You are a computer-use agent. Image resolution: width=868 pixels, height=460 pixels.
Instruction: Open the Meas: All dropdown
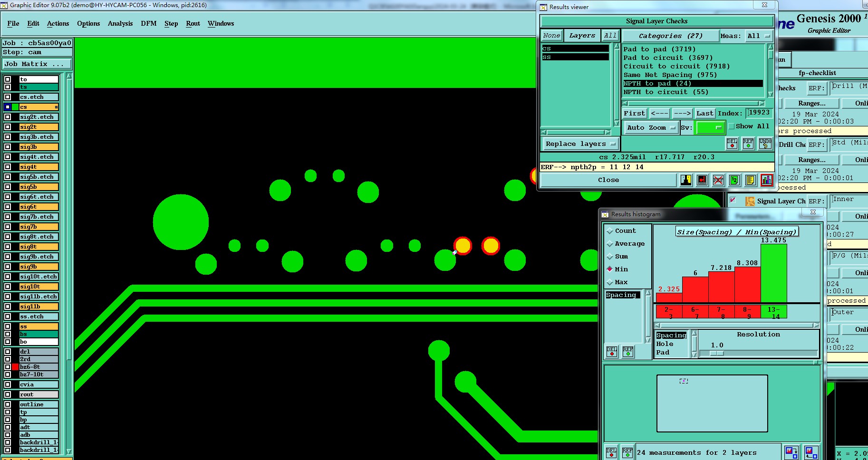pyautogui.click(x=759, y=36)
